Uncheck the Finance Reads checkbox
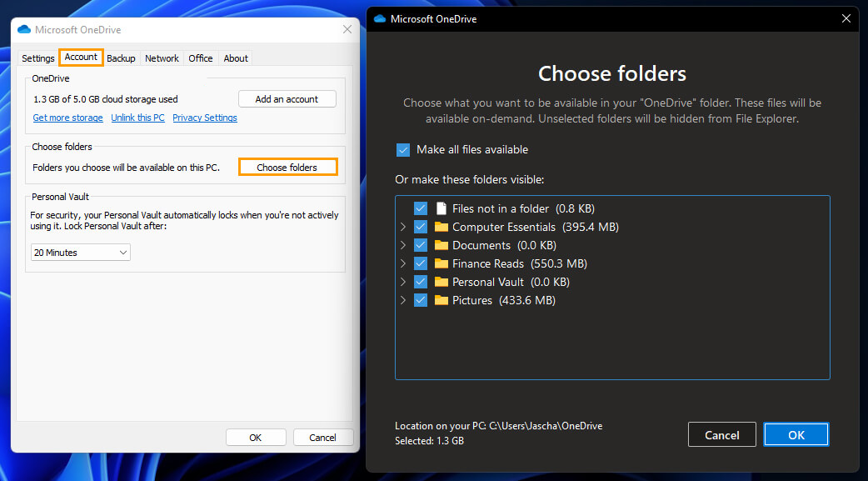The image size is (868, 481). coord(421,263)
